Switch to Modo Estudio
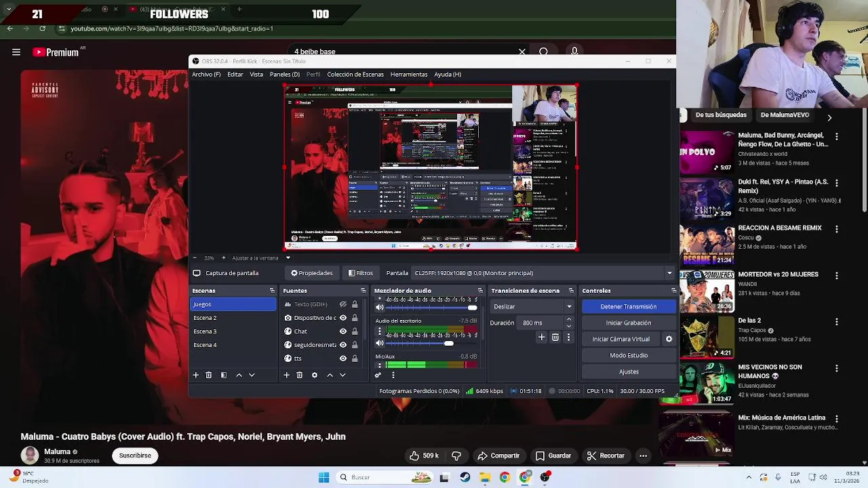 629,355
